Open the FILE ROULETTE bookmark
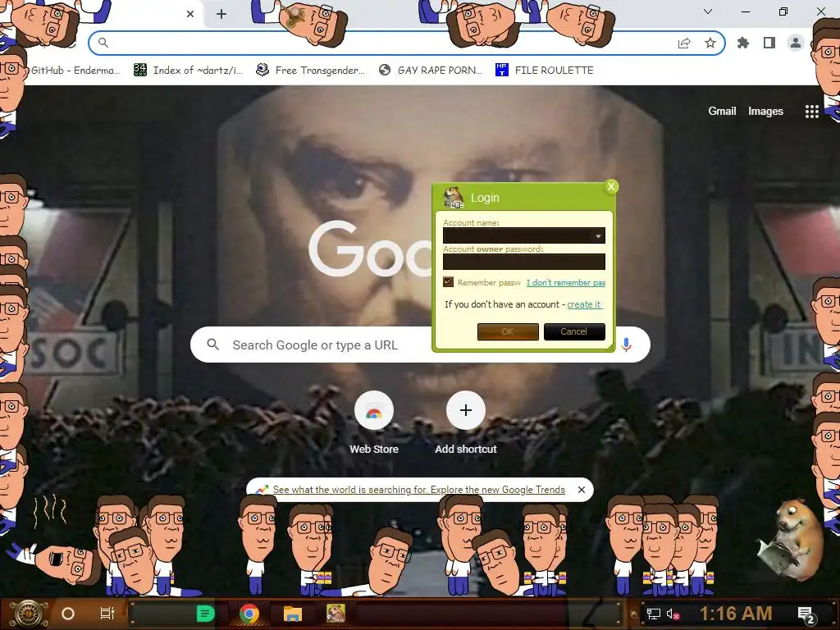 pyautogui.click(x=545, y=71)
